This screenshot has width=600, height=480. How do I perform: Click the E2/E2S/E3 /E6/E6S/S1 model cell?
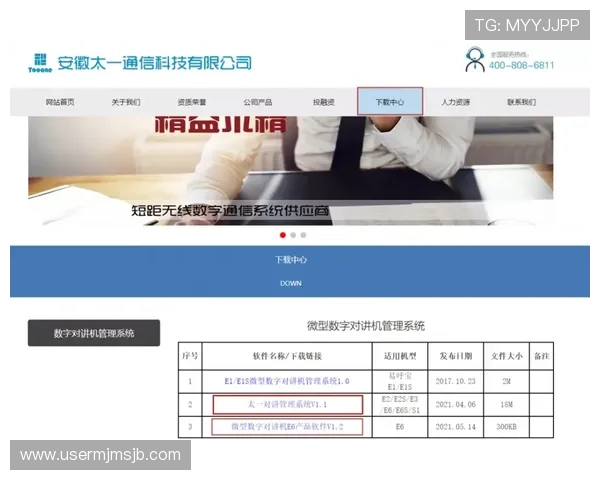pyautogui.click(x=400, y=405)
